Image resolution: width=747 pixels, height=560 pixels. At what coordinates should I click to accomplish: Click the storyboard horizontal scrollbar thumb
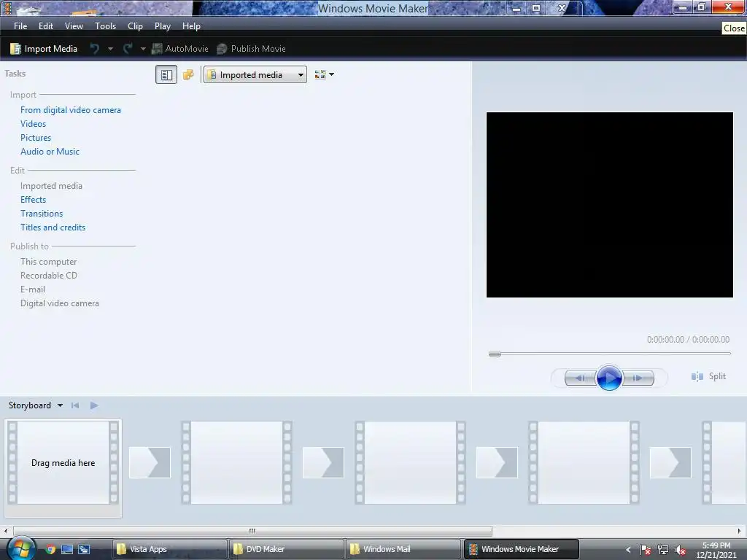(252, 531)
